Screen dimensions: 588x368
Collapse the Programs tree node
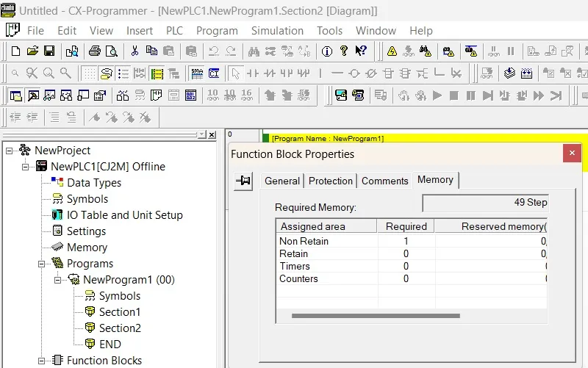42,264
